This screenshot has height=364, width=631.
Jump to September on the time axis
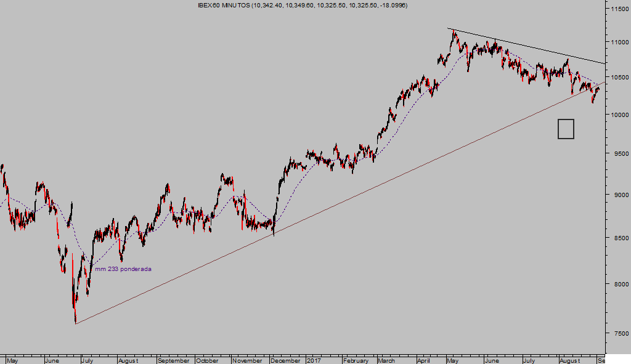[173, 360]
